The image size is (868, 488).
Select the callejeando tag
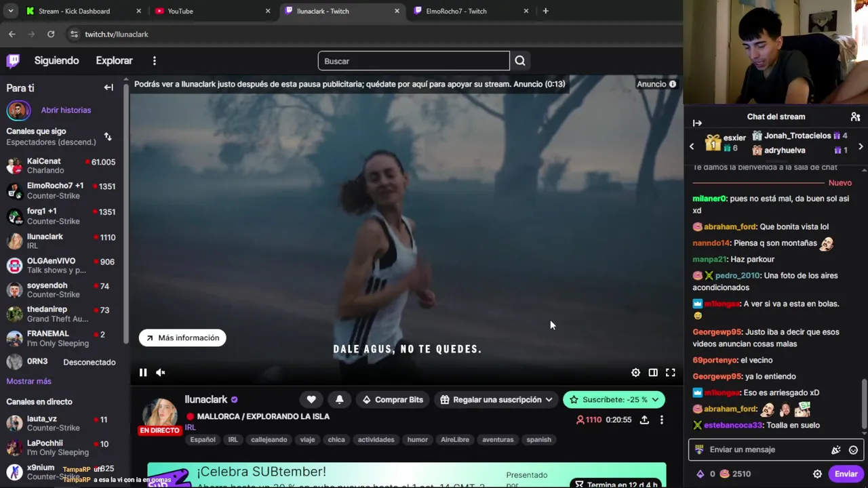coord(269,440)
